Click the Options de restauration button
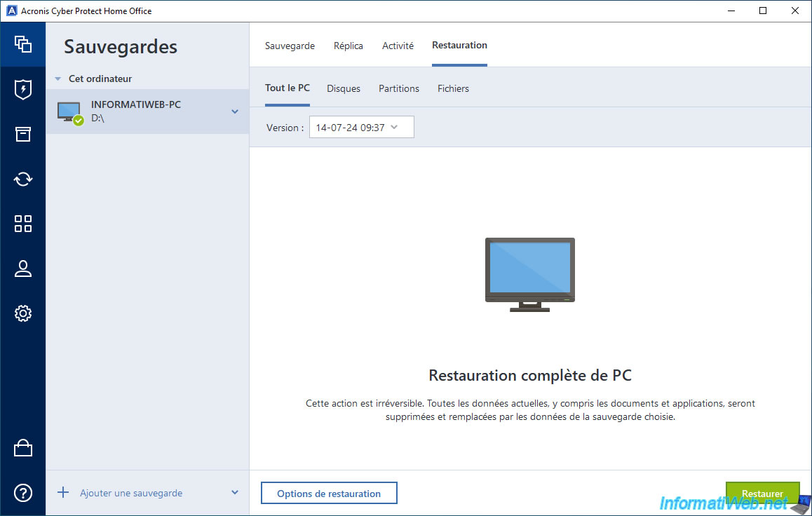The image size is (812, 516). click(x=329, y=494)
